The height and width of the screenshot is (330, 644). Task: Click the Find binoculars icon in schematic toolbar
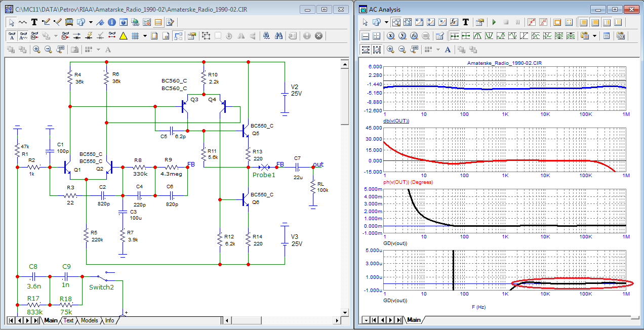click(x=278, y=36)
